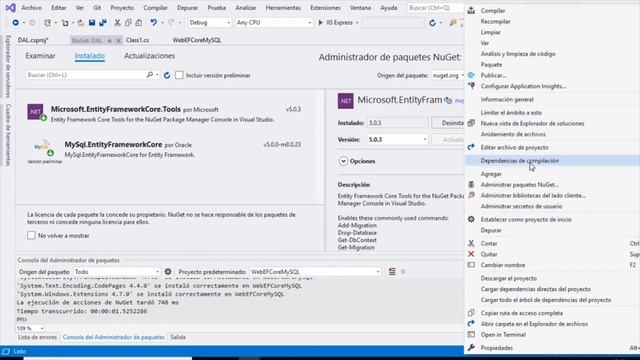Click the Visual Studio logo icon
The height and width of the screenshot is (360, 640).
[10, 7]
